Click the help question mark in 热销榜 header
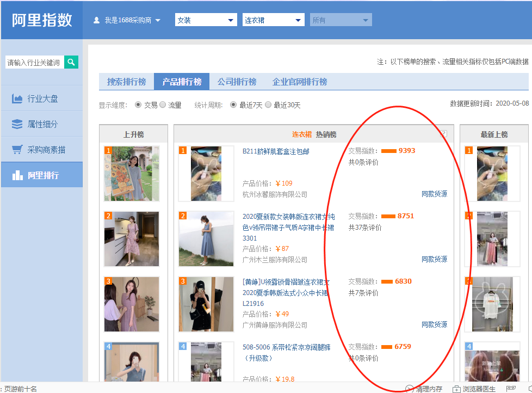 point(443,134)
